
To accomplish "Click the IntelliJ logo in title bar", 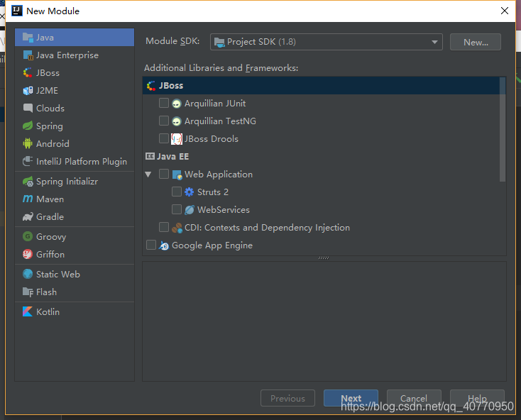I will [17, 11].
